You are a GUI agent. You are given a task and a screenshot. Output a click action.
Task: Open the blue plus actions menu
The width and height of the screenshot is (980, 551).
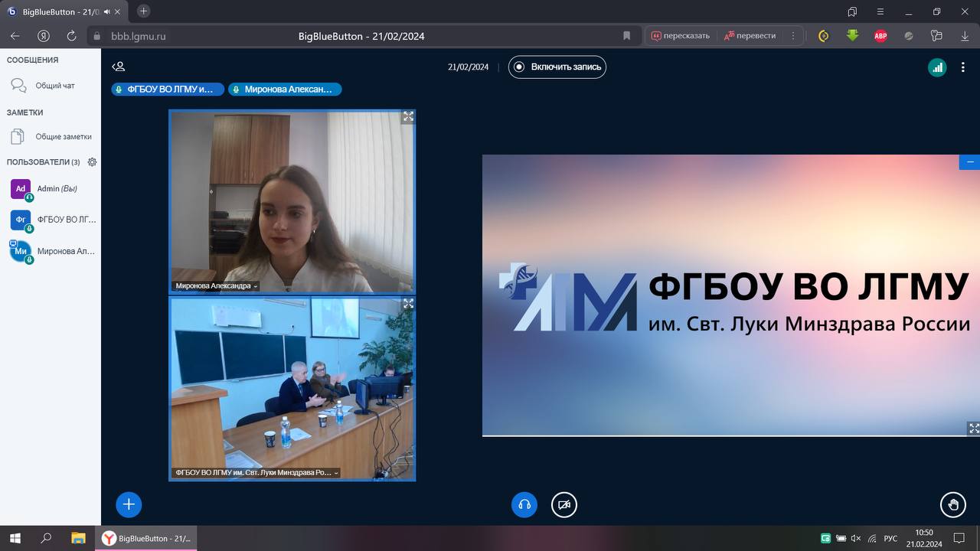pyautogui.click(x=129, y=504)
